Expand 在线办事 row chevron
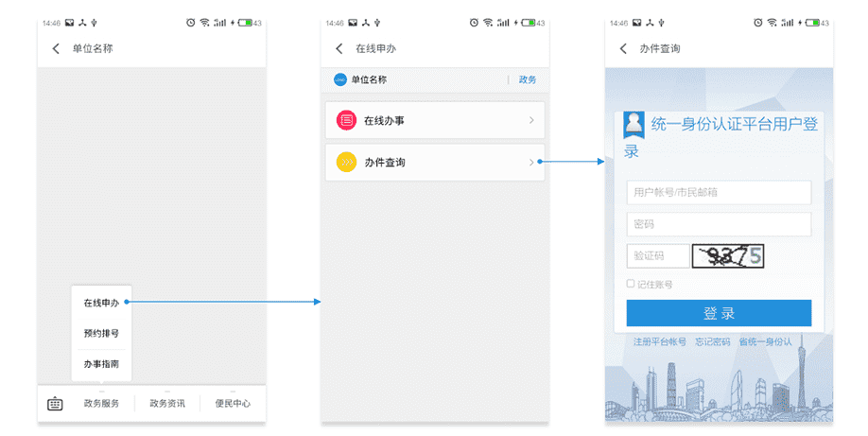868x436 pixels. [531, 121]
